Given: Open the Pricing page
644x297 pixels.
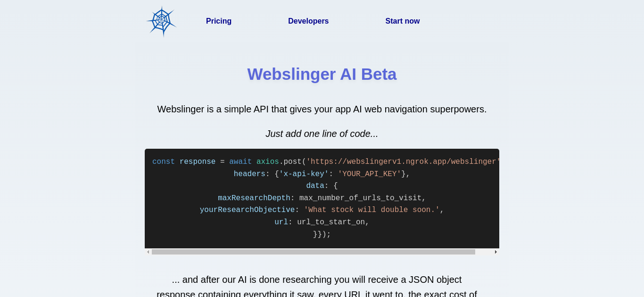Looking at the screenshot, I should [x=219, y=21].
